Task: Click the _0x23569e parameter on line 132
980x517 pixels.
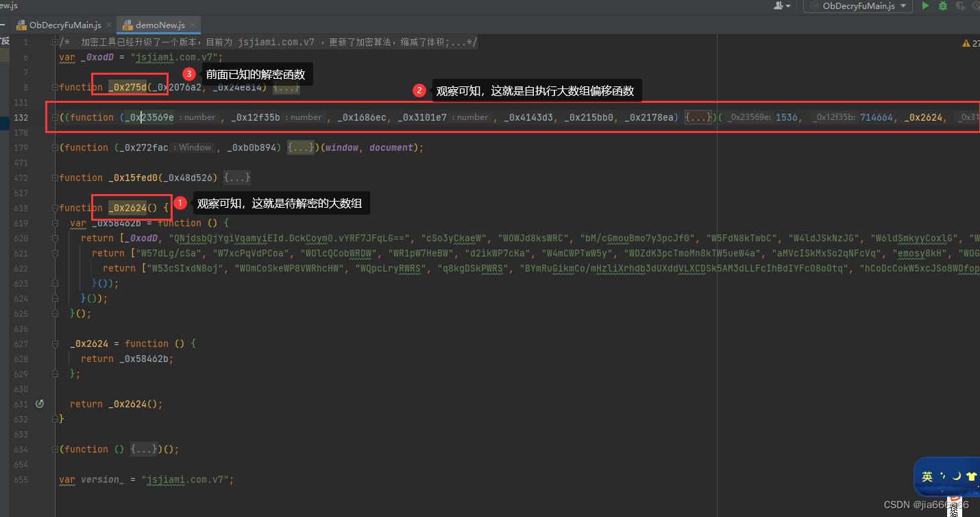Action: pos(149,117)
